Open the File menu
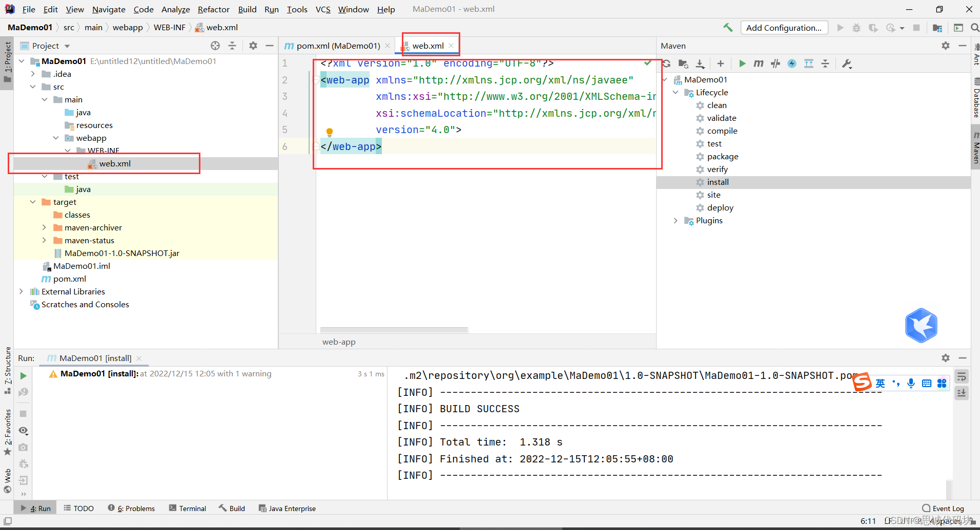This screenshot has height=530, width=980. 29,9
